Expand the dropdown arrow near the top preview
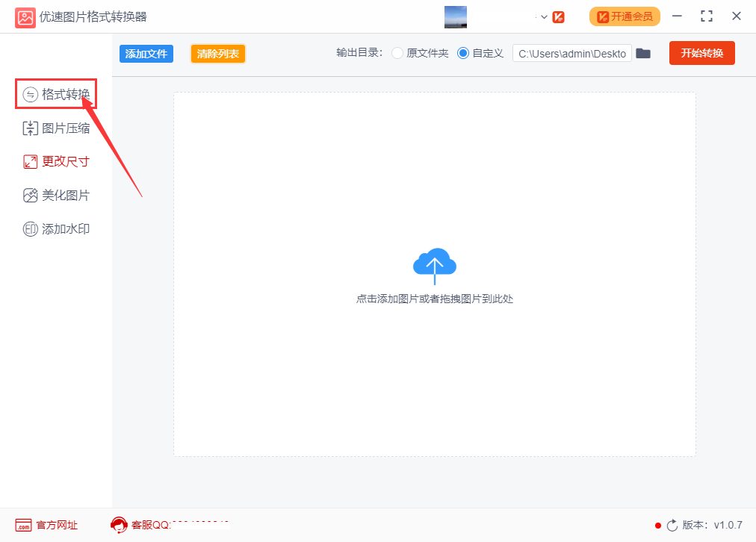 543,16
